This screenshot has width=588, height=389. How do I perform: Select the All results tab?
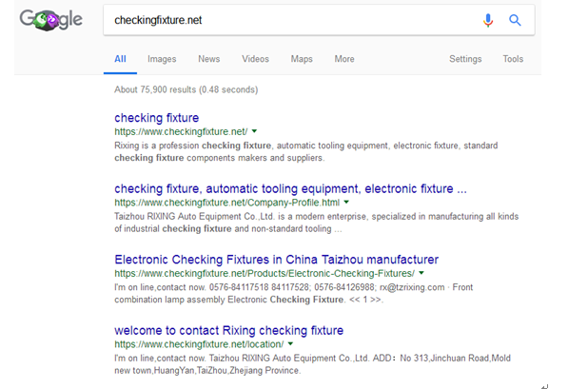point(120,59)
